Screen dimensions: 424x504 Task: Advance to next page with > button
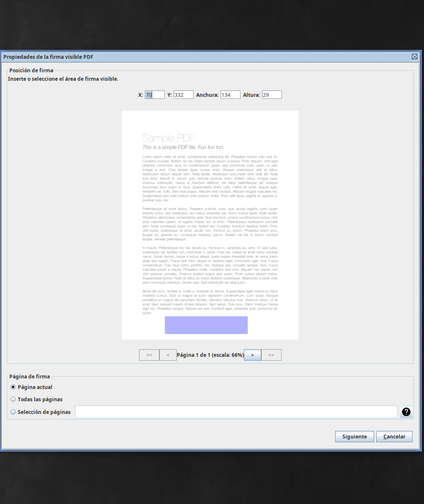pyautogui.click(x=252, y=355)
